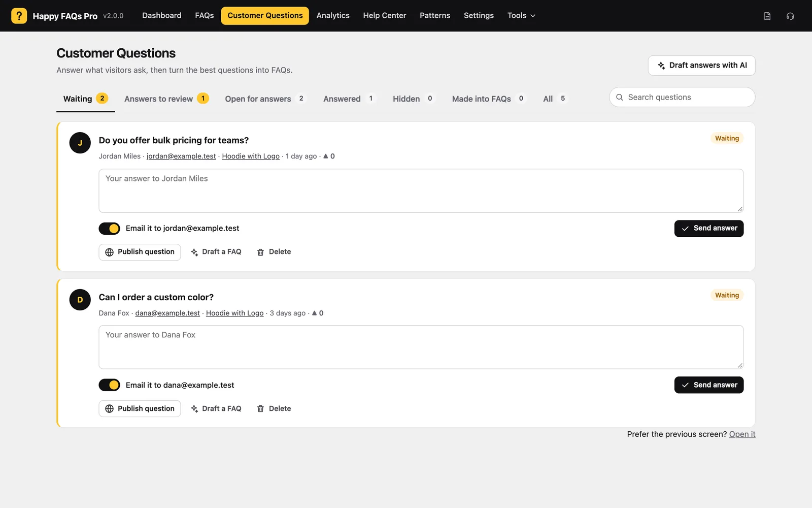The width and height of the screenshot is (812, 508).
Task: Open the support headset icon in header
Action: (x=790, y=16)
